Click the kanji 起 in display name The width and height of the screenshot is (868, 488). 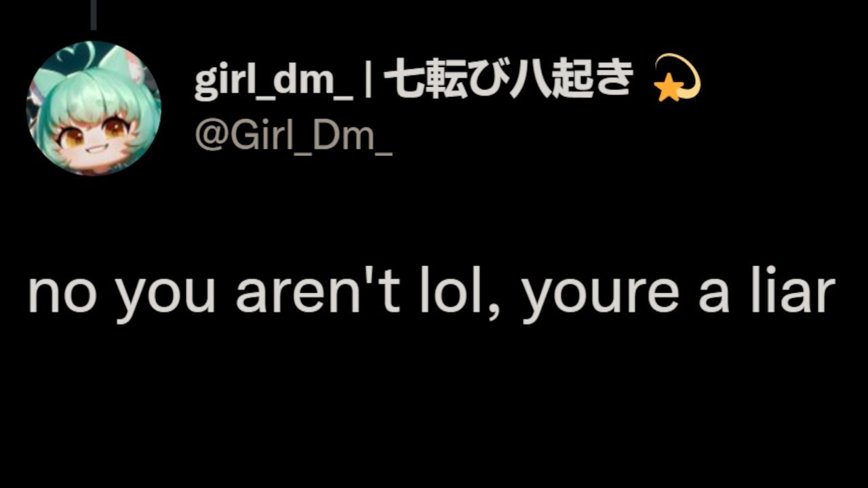571,79
